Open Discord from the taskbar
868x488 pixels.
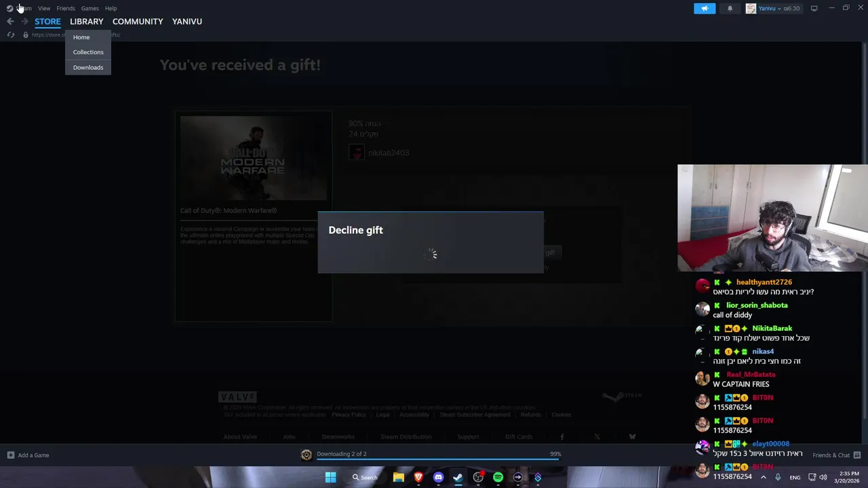[x=438, y=477]
